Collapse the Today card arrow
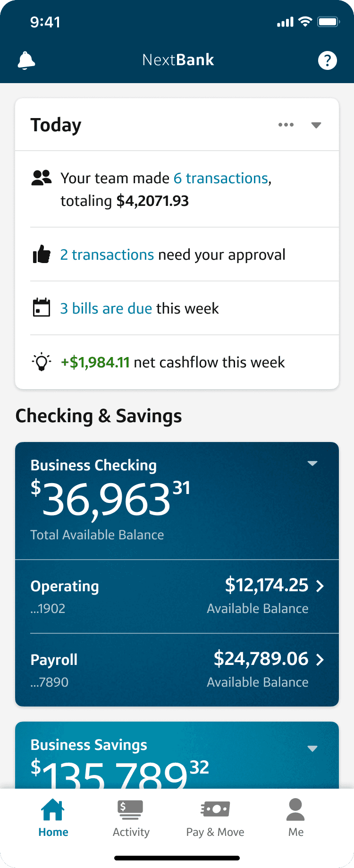Viewport: 354px width, 868px height. tap(316, 125)
